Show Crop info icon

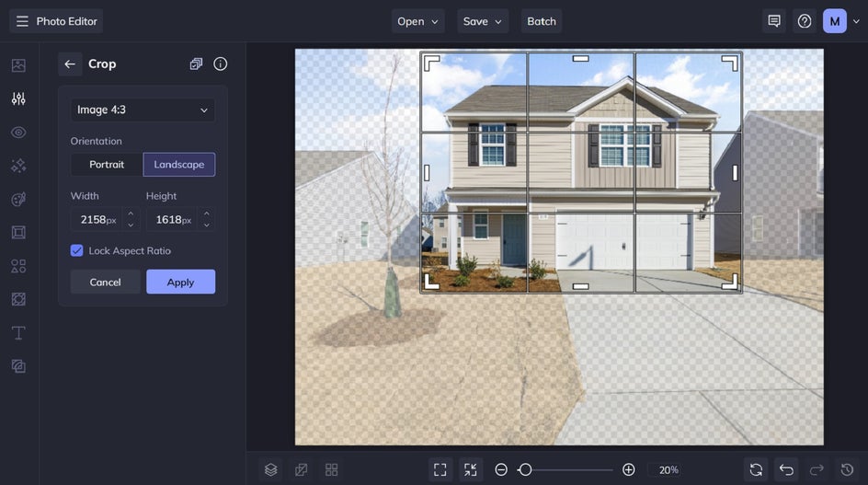pyautogui.click(x=221, y=64)
